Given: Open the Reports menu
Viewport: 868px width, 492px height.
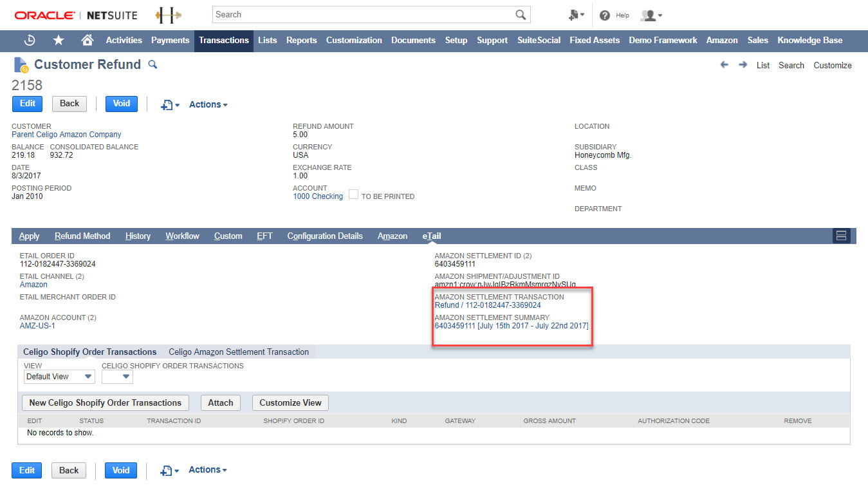Looking at the screenshot, I should (302, 40).
